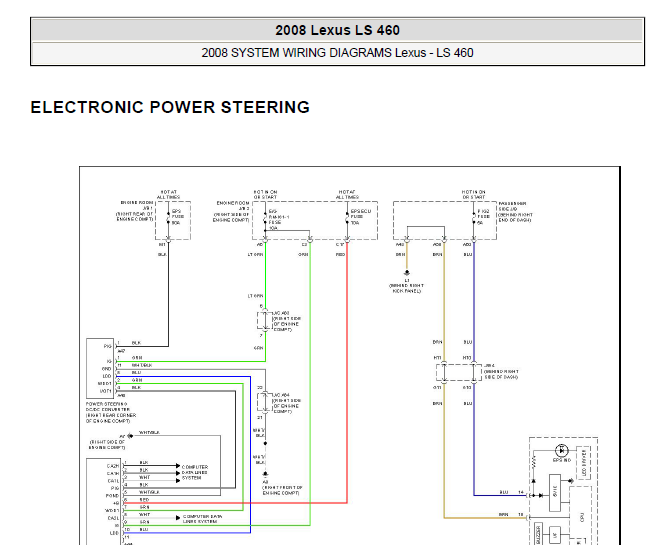Select the GND terminal of the DC/DC converter

coord(107,369)
